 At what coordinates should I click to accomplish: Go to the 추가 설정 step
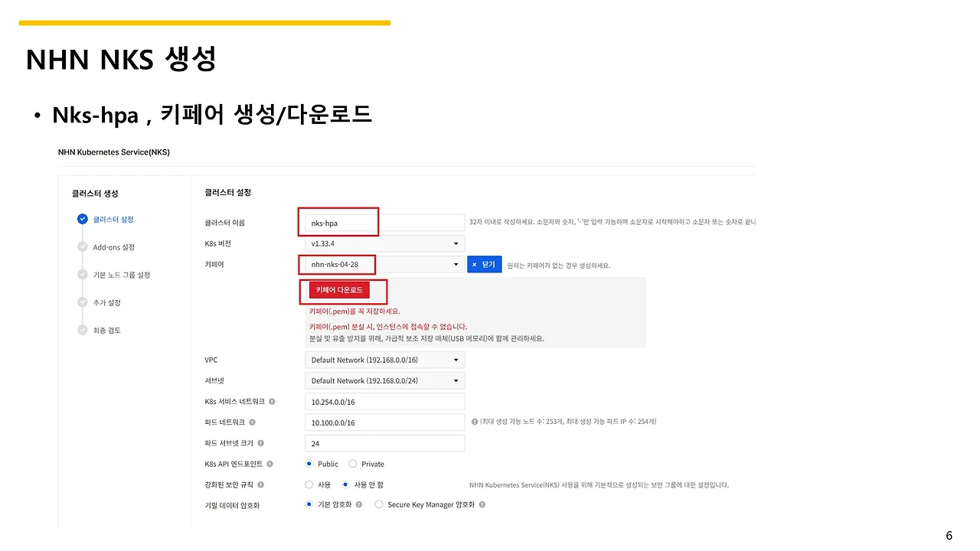tap(107, 302)
